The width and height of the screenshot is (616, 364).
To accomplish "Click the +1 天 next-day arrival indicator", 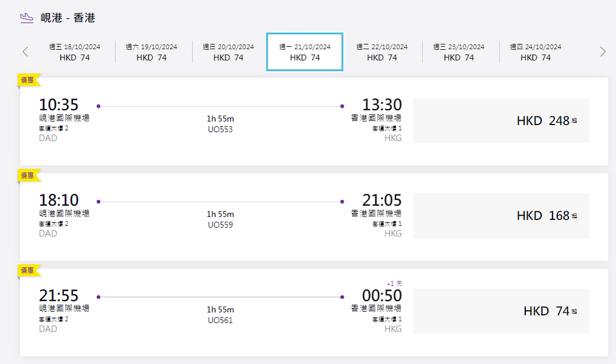I will 394,283.
